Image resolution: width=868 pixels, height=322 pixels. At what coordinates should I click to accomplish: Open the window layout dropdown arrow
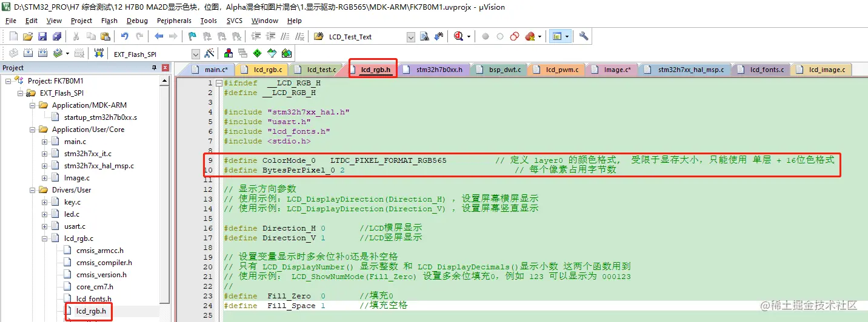click(x=567, y=36)
